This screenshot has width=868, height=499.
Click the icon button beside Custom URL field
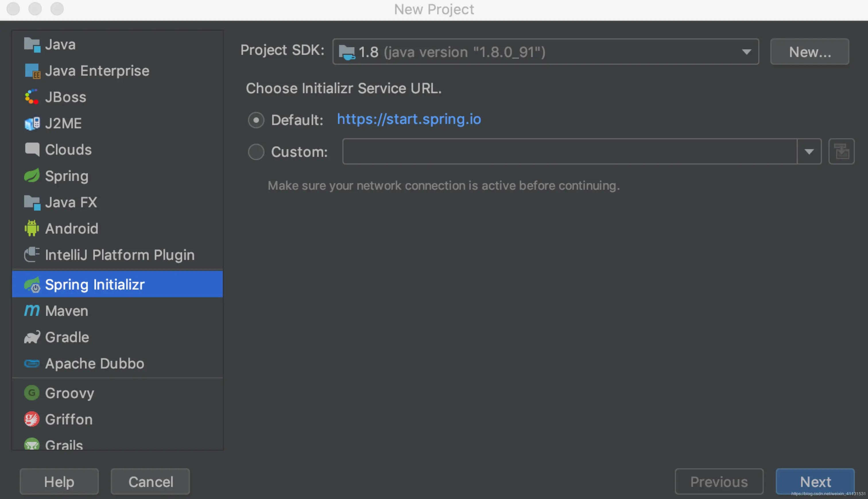click(841, 152)
